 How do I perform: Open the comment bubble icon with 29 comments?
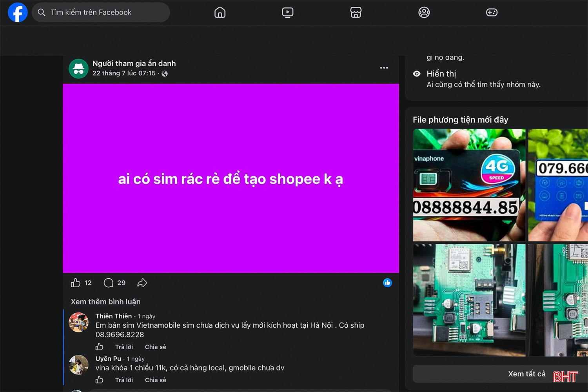coord(109,283)
